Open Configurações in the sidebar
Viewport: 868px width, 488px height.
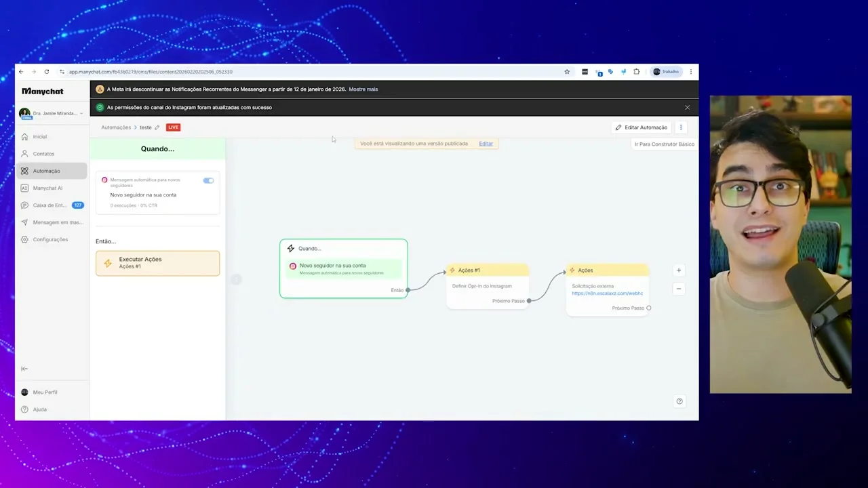[52, 239]
